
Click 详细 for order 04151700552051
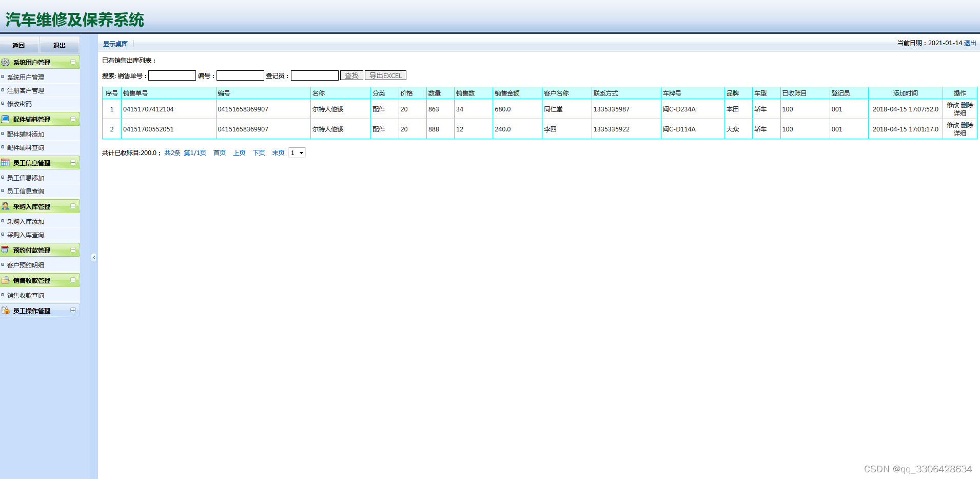click(960, 133)
